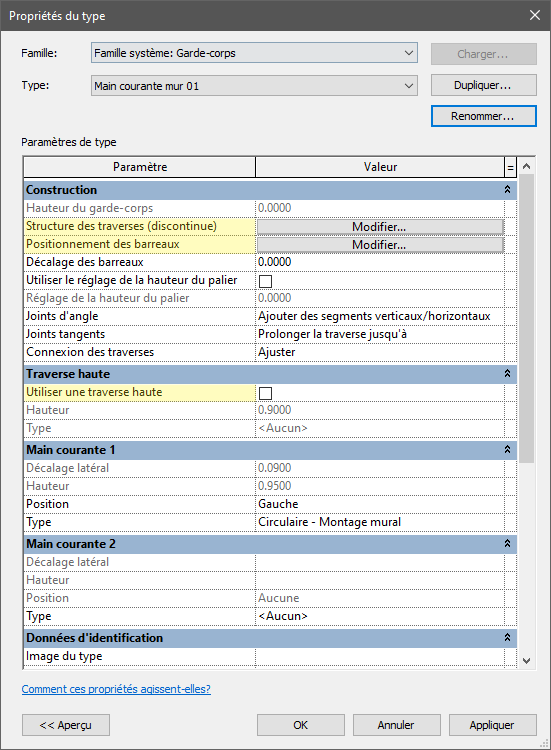Open the Famille dropdown list
The image size is (551, 750).
pyautogui.click(x=254, y=53)
